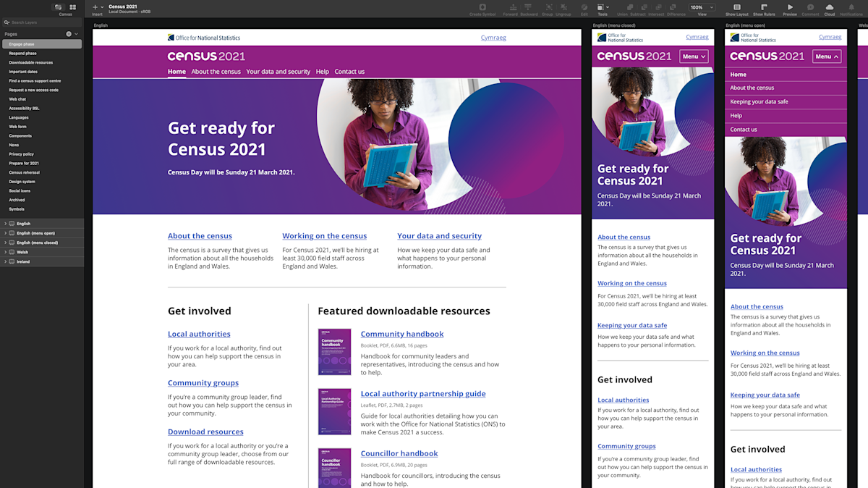Click the Comment toolbar icon
The width and height of the screenshot is (868, 488).
coord(810,9)
